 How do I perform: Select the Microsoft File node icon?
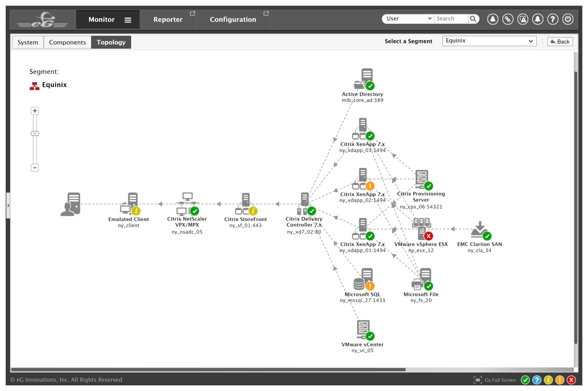[422, 279]
